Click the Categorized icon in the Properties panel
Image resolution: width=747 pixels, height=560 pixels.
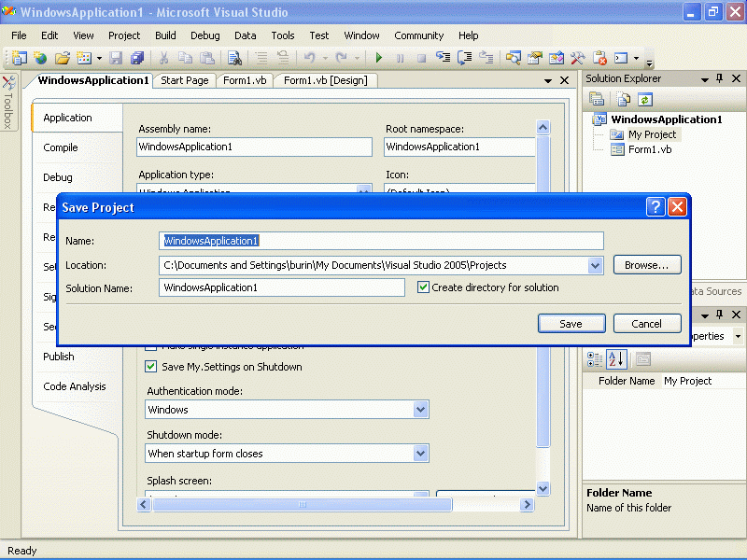595,359
